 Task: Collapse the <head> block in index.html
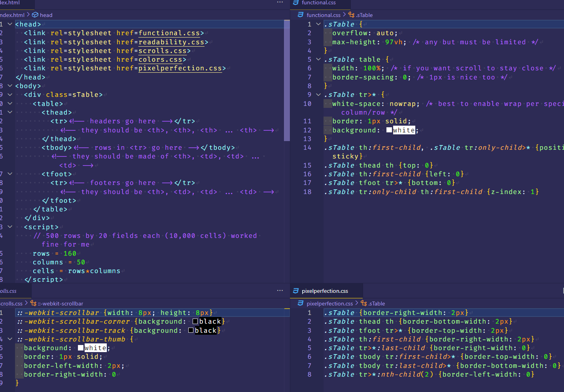pos(10,24)
